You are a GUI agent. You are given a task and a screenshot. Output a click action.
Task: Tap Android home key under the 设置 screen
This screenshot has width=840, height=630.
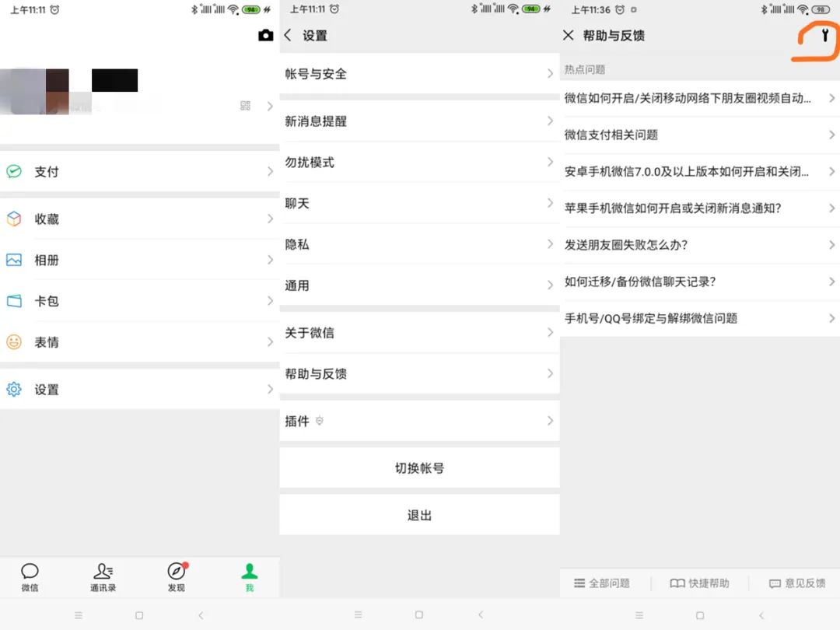419,615
